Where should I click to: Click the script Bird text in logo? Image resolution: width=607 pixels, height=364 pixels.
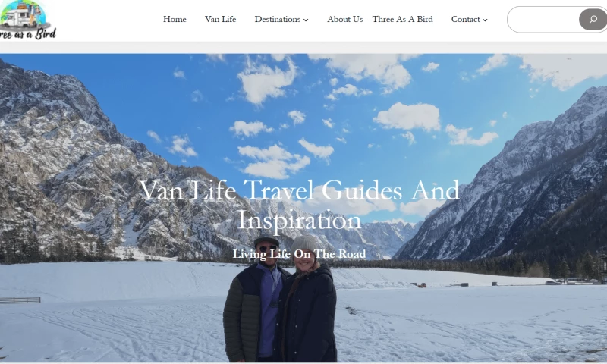(46, 33)
